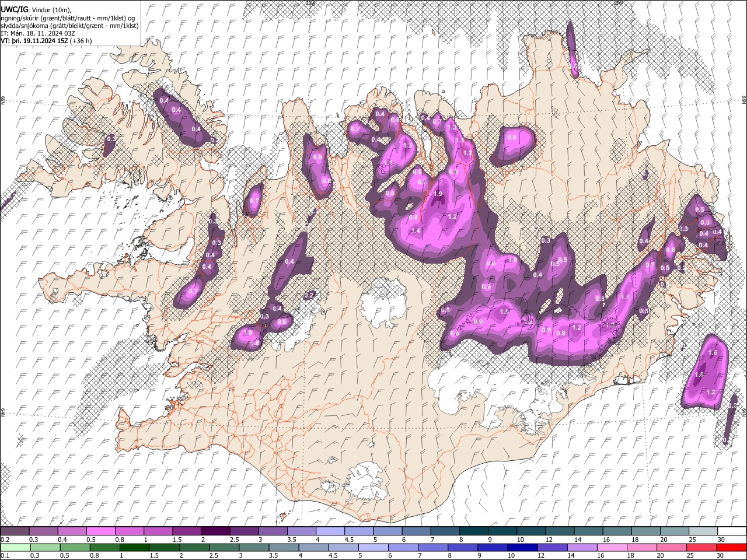Click the '0.1' label in the bottom legend row
The width and height of the screenshot is (747, 560).
point(5,556)
